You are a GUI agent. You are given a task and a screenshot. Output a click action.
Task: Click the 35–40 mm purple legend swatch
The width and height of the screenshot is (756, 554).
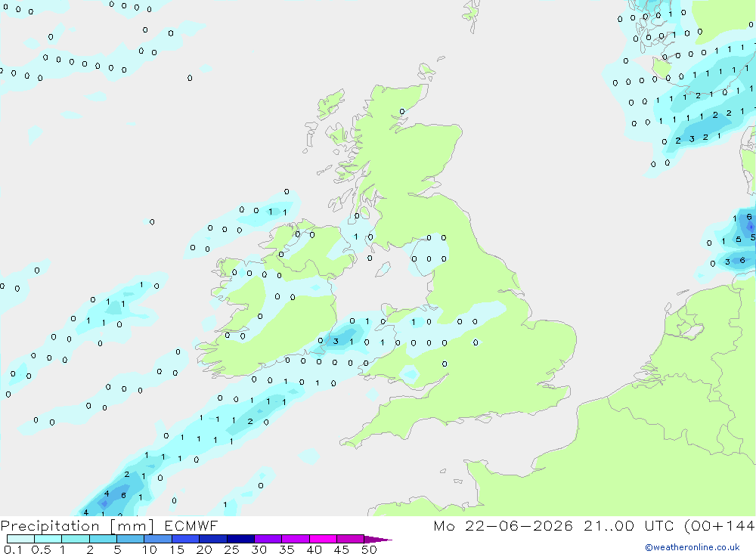click(296, 539)
